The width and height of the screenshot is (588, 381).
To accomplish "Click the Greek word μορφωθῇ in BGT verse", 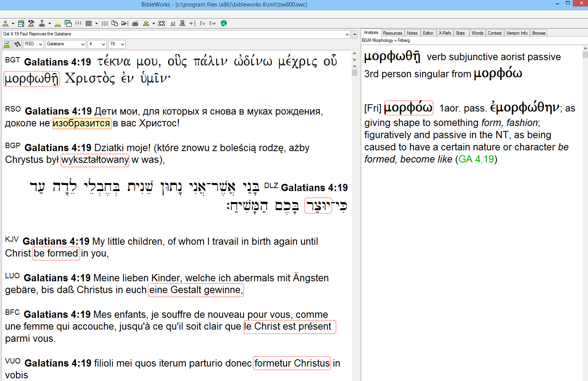I will [x=32, y=79].
